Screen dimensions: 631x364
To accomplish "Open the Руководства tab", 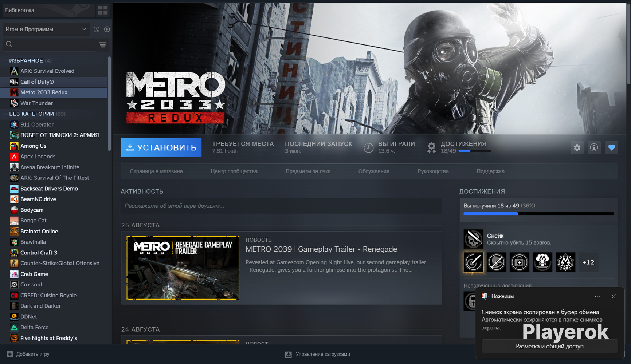I will point(433,171).
